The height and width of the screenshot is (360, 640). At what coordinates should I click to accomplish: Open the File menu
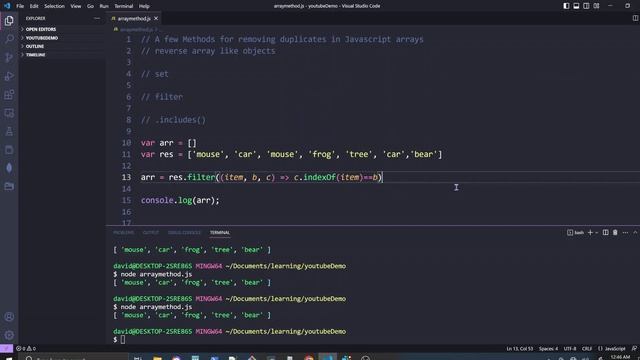coord(20,6)
